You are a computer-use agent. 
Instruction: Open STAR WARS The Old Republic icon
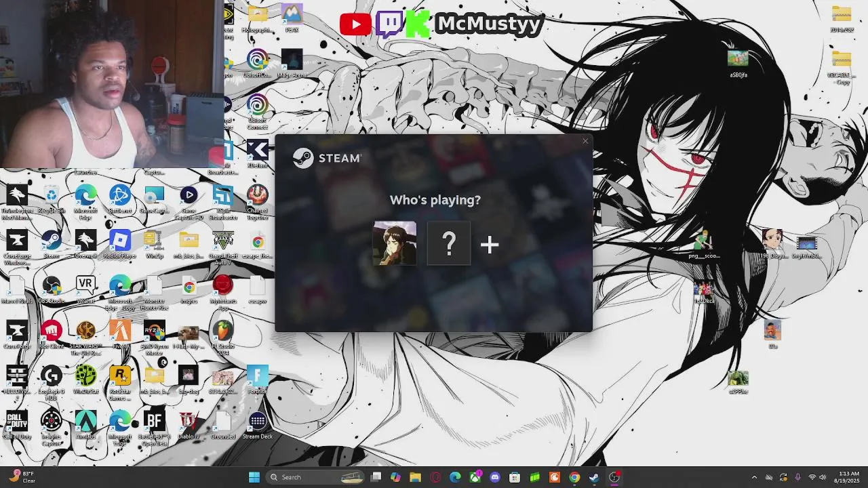click(x=85, y=338)
